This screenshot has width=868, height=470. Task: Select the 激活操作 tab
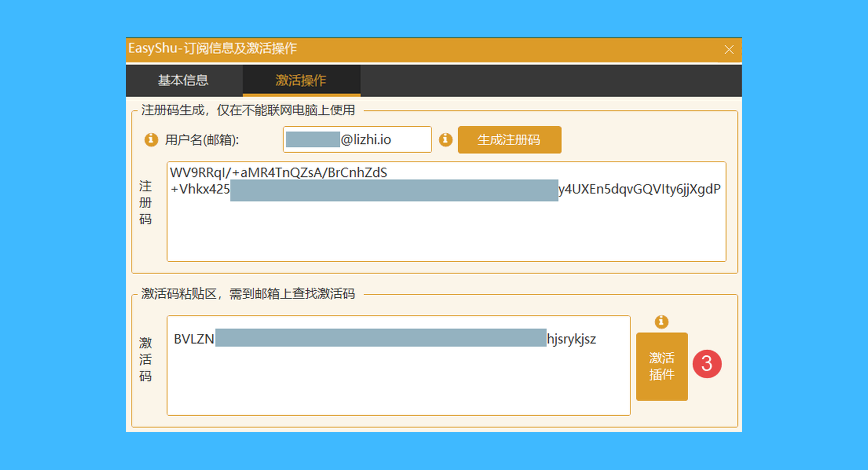click(x=301, y=81)
